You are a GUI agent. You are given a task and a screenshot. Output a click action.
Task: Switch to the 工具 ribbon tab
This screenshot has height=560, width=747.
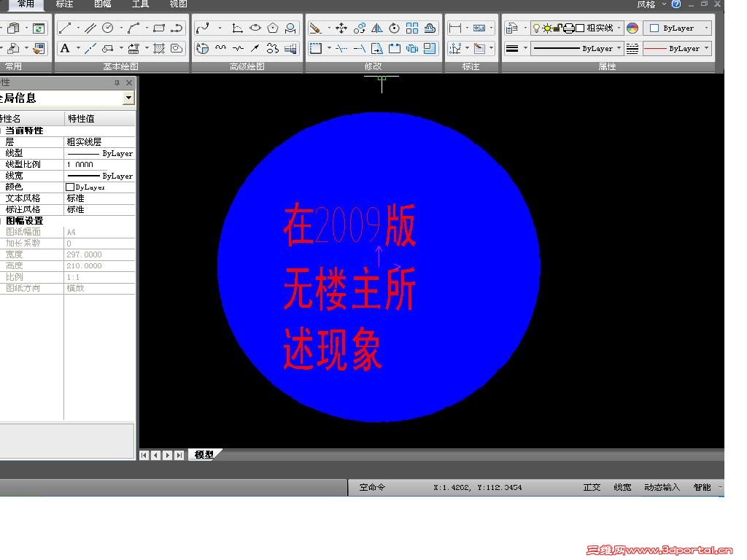click(x=141, y=4)
